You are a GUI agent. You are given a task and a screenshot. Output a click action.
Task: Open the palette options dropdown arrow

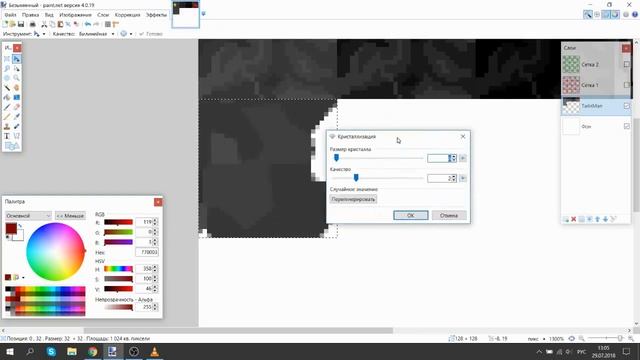[23, 278]
